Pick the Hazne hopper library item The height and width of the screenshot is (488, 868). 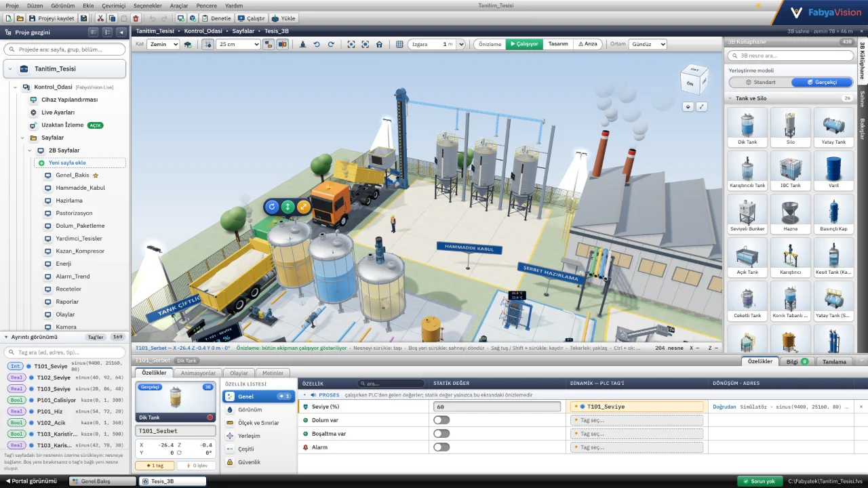(790, 213)
